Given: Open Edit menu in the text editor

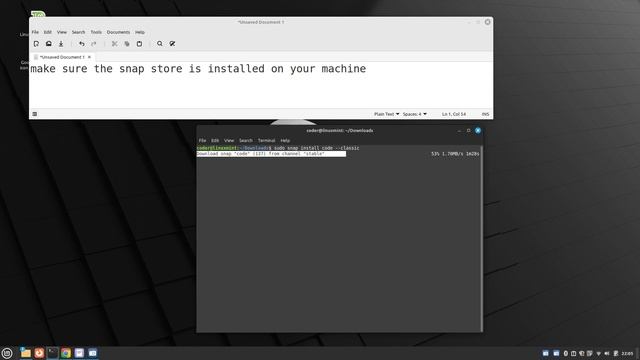Looking at the screenshot, I should 48,32.
